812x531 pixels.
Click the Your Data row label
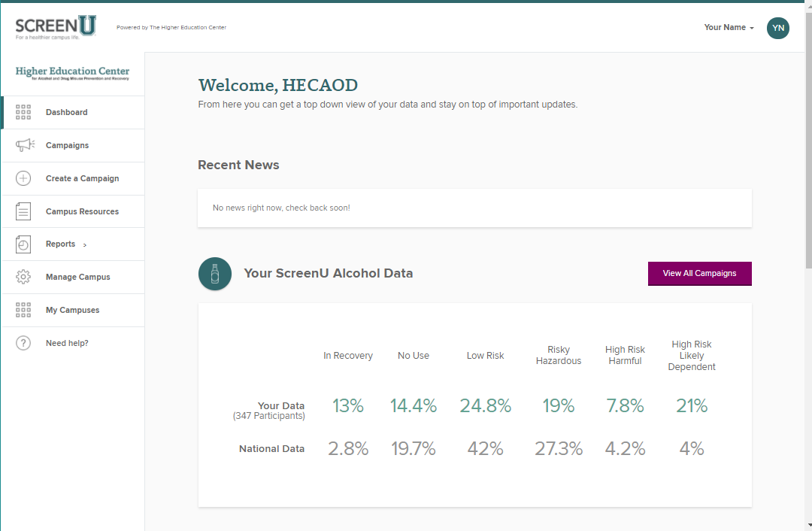coord(281,405)
